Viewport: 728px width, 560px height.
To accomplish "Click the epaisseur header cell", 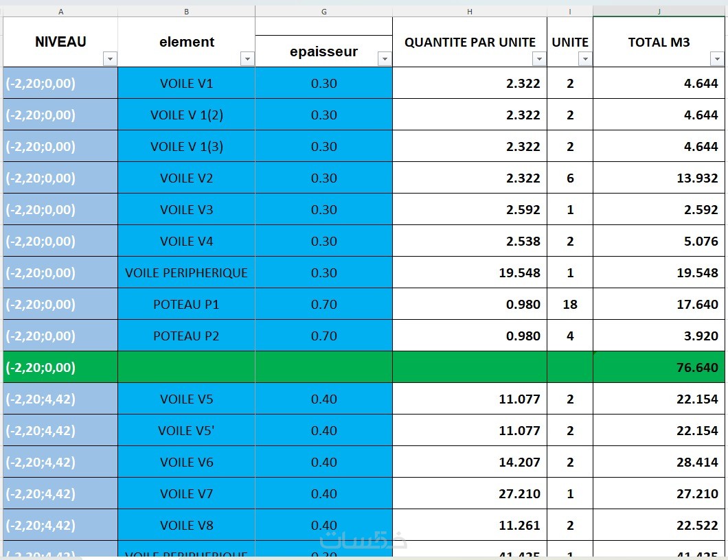I will click(323, 51).
